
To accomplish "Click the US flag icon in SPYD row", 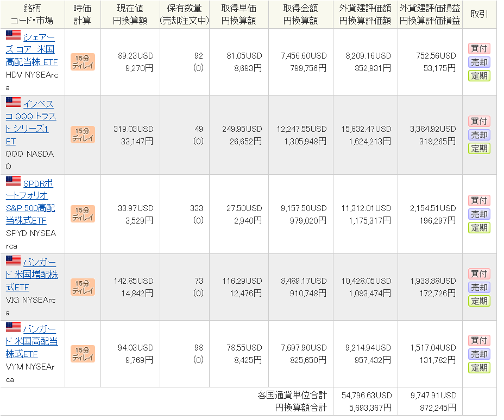I will [13, 181].
